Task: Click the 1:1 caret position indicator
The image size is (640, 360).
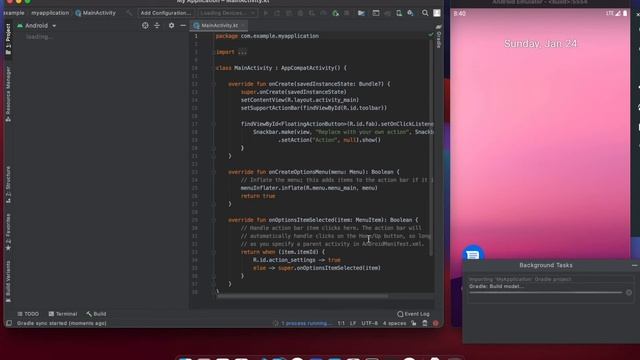Action: point(341,323)
